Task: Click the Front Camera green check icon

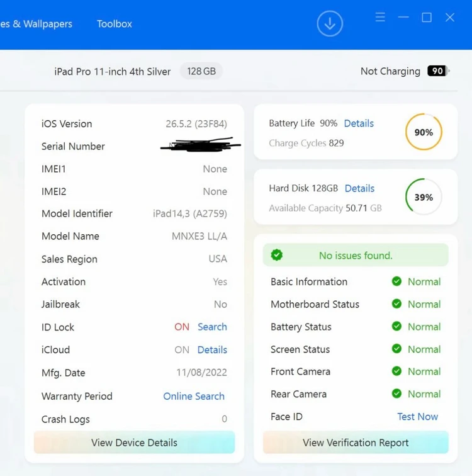Action: coord(396,371)
